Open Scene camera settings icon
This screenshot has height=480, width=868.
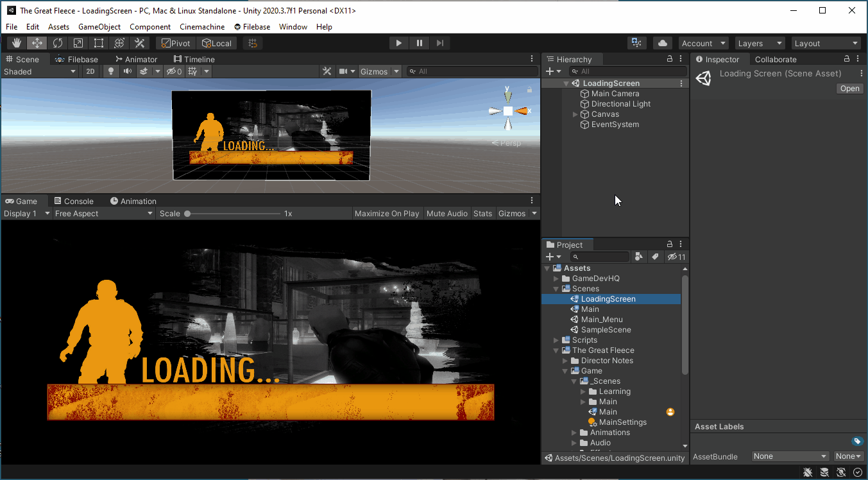click(x=343, y=71)
